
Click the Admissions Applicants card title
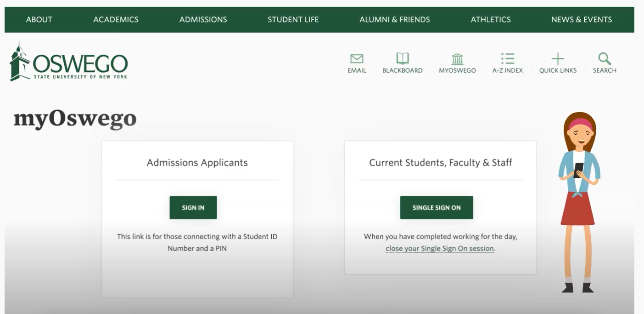point(197,163)
